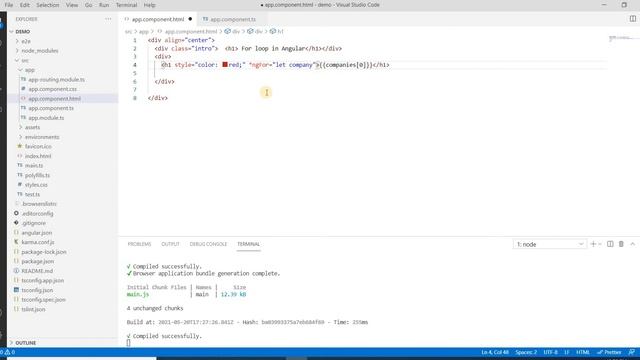Open .gitignore file
The height and width of the screenshot is (360, 640).
coord(34,223)
